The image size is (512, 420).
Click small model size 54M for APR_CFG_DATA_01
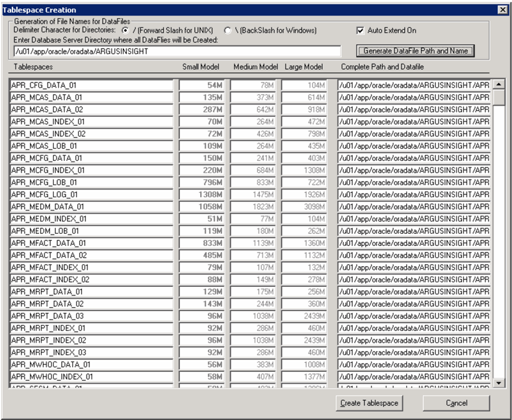(x=201, y=85)
